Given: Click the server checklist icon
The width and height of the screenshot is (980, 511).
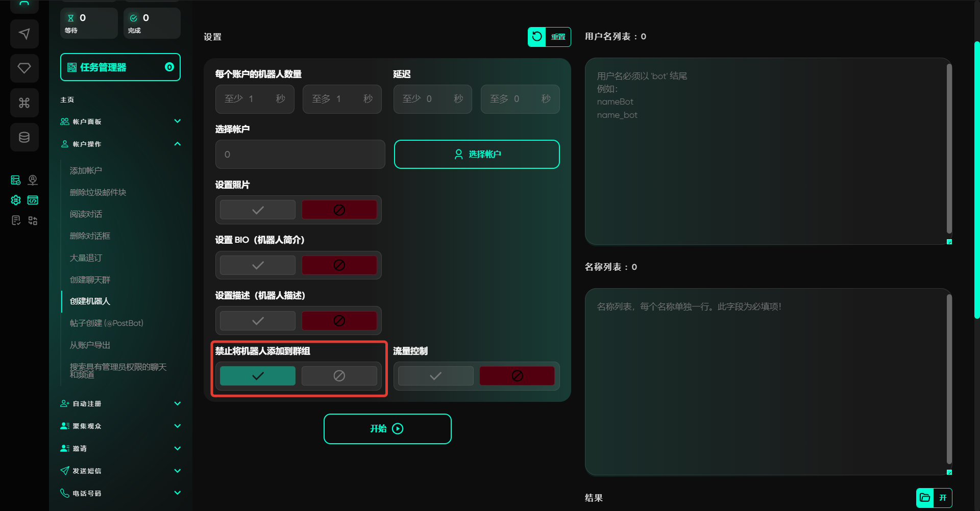Looking at the screenshot, I should [16, 180].
